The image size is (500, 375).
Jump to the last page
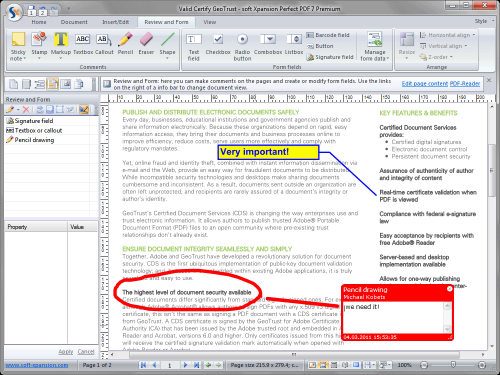pyautogui.click(x=196, y=365)
